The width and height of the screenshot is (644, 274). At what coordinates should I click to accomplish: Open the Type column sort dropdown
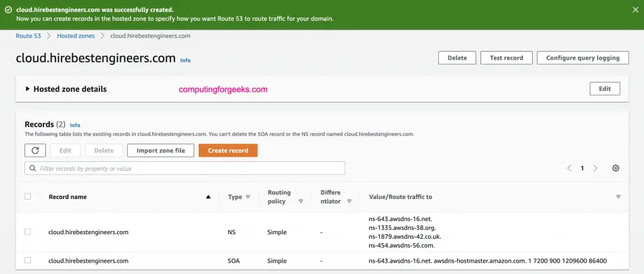[x=248, y=197]
